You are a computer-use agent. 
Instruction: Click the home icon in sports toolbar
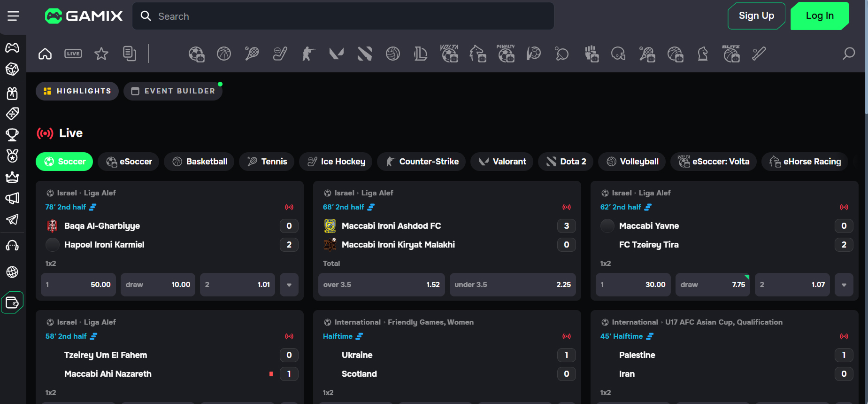[45, 54]
